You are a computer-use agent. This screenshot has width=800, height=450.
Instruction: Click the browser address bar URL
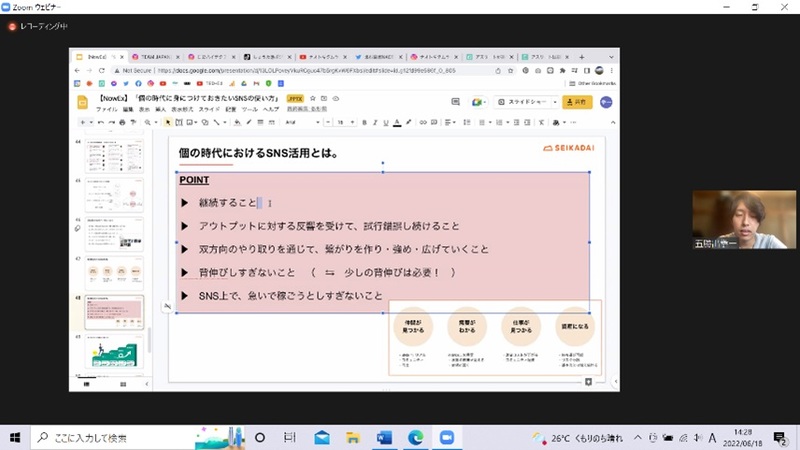(x=306, y=70)
